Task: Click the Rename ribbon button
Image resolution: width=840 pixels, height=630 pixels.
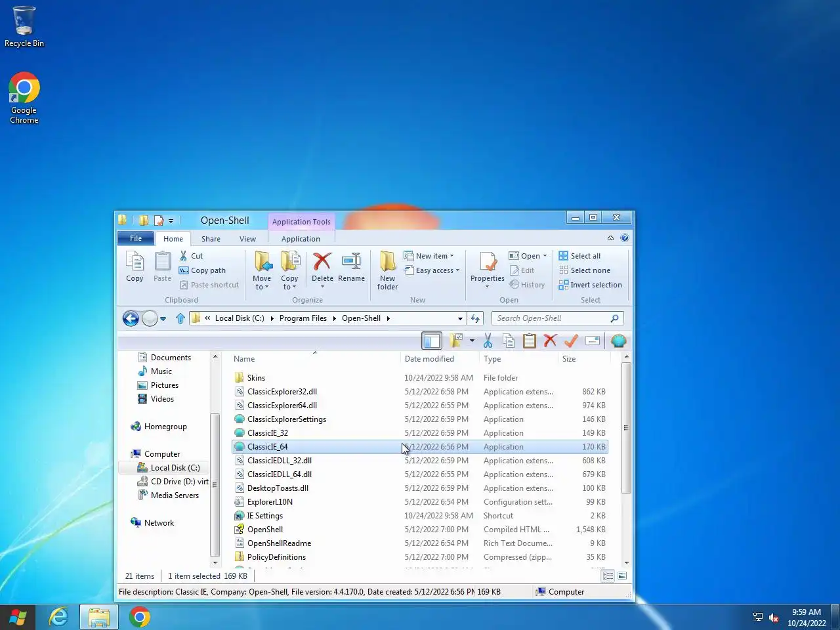Action: pyautogui.click(x=351, y=267)
